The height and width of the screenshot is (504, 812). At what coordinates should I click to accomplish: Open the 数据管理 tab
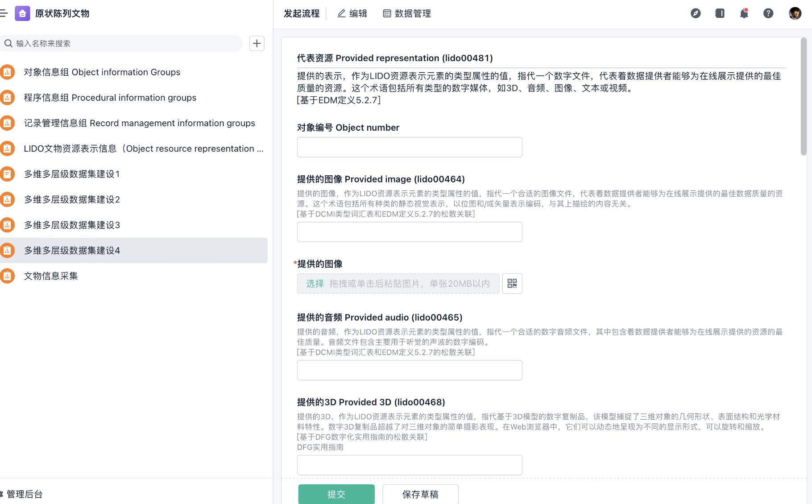coord(407,13)
